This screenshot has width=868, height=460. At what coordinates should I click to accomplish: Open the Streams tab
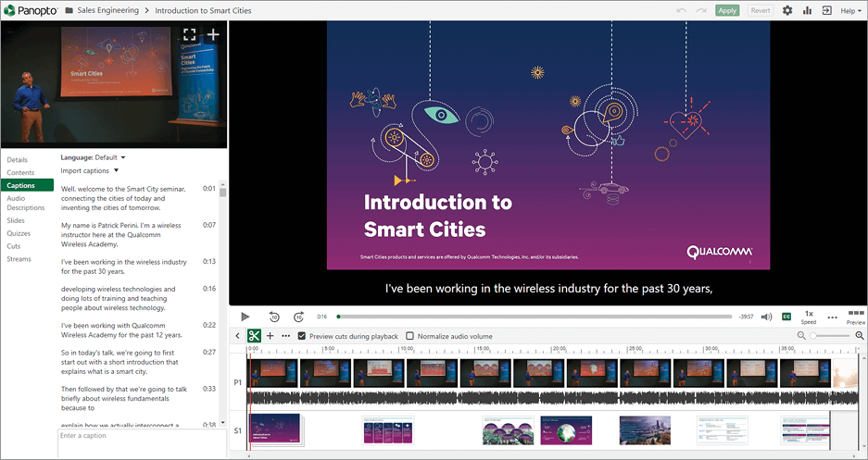pyautogui.click(x=19, y=259)
